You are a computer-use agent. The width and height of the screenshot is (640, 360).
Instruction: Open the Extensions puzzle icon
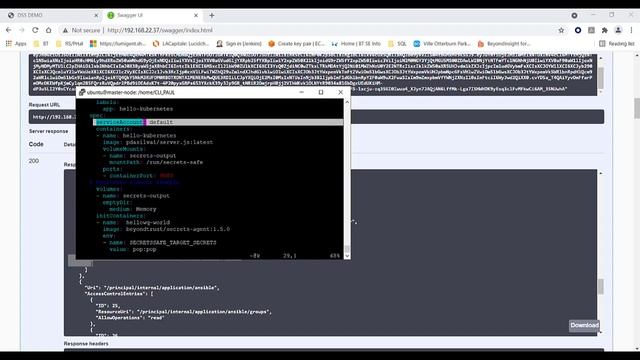(x=604, y=30)
